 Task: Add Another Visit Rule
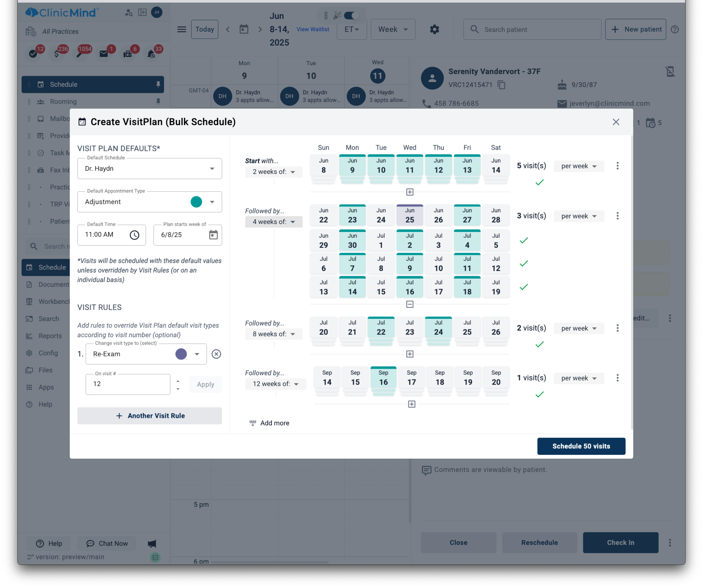[x=149, y=416]
